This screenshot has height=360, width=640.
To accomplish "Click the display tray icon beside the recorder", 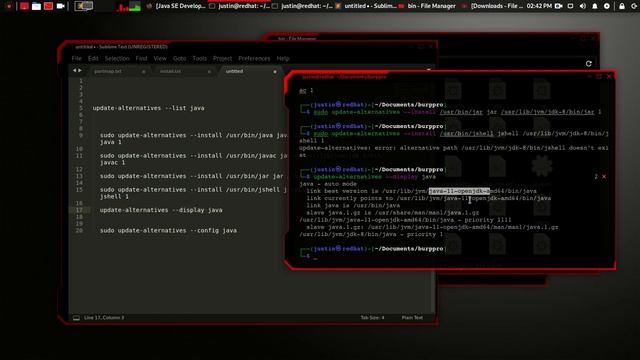I will [570, 6].
